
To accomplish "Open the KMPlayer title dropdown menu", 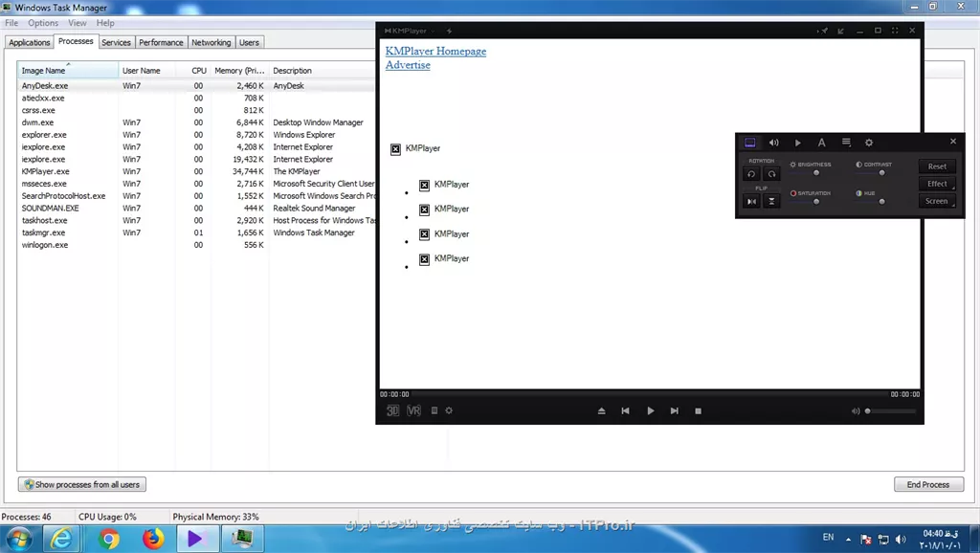I will point(433,31).
